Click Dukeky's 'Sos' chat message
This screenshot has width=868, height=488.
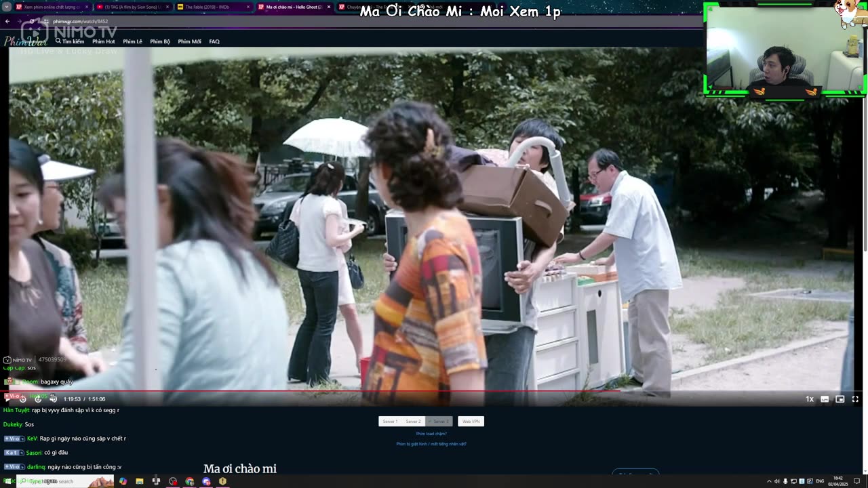18,424
